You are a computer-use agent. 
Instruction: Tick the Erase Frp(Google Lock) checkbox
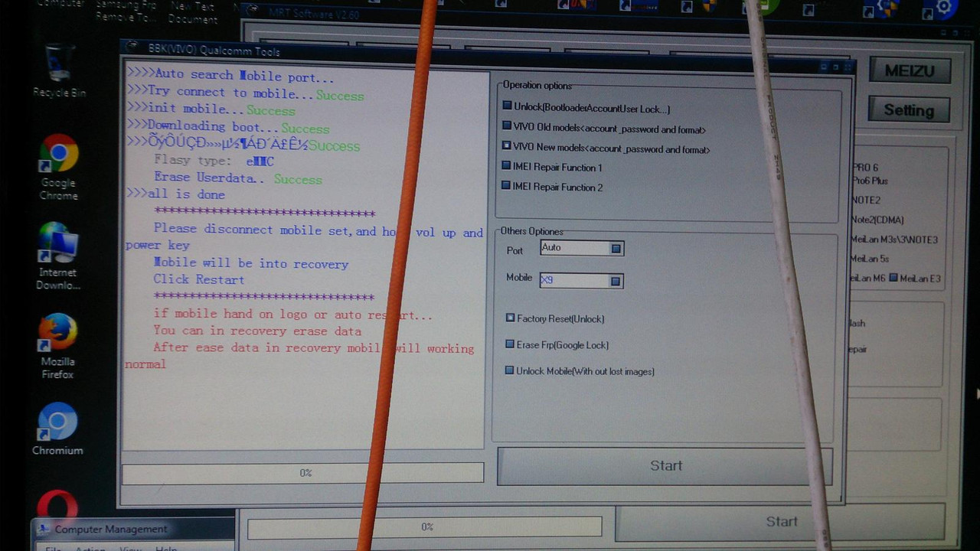click(510, 344)
